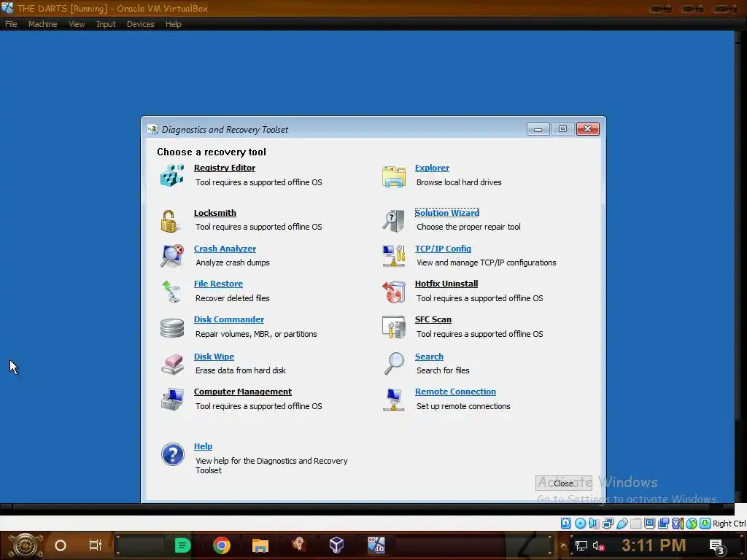Open the notification center icon

point(717,547)
